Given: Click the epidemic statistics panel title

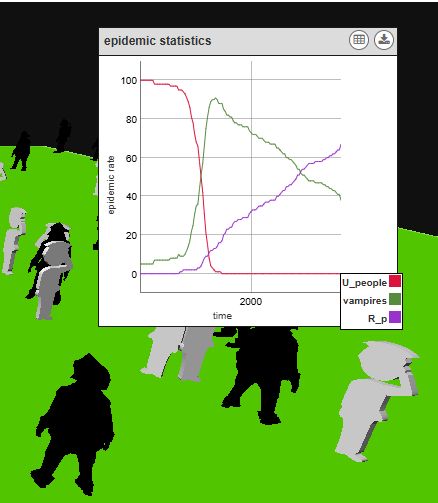Looking at the screenshot, I should point(157,41).
